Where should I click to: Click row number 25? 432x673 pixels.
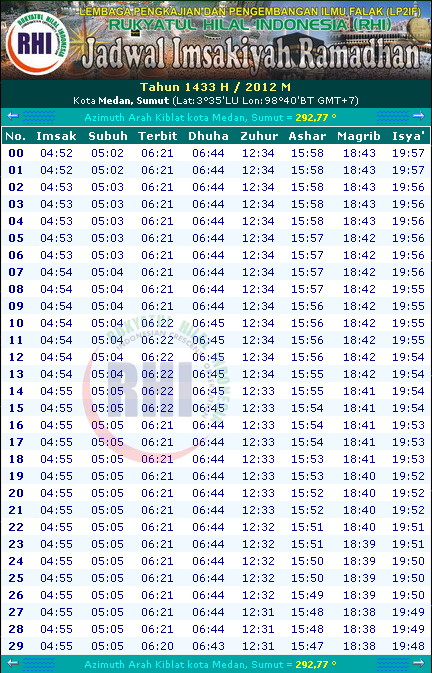pos(16,578)
